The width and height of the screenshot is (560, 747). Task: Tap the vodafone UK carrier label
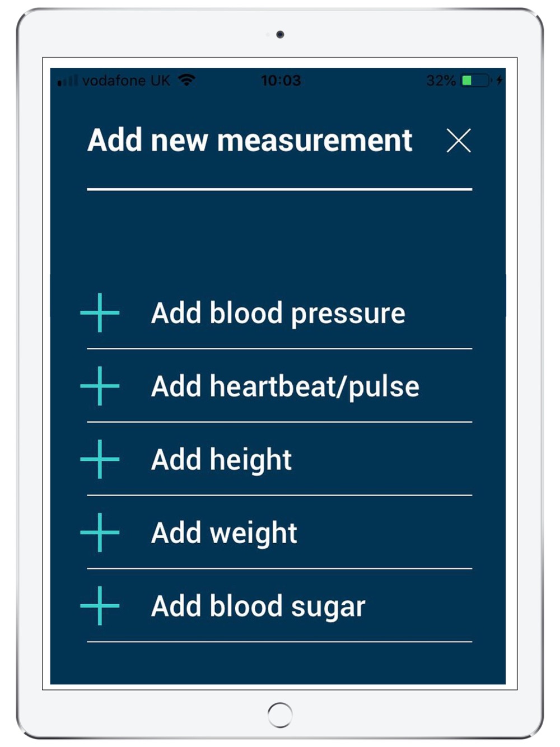126,81
